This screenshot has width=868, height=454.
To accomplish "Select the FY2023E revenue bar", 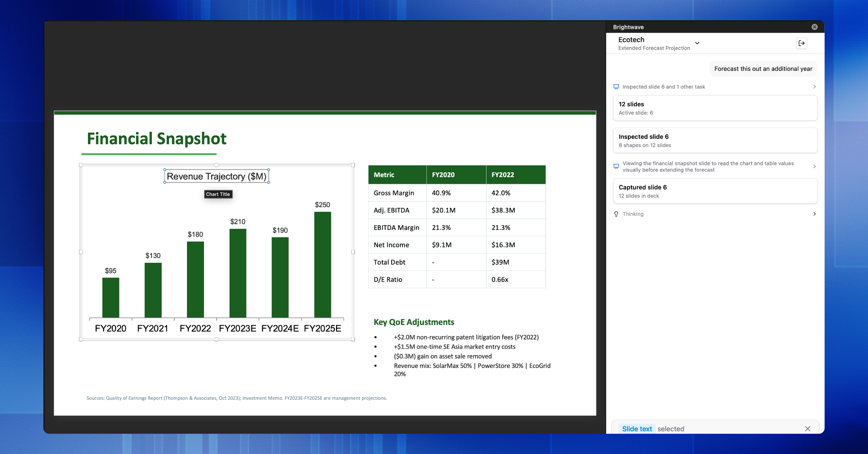I will 238,273.
